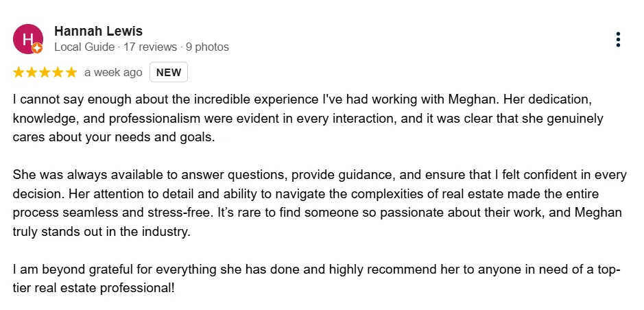Click the fifth yellow rating star

71,73
